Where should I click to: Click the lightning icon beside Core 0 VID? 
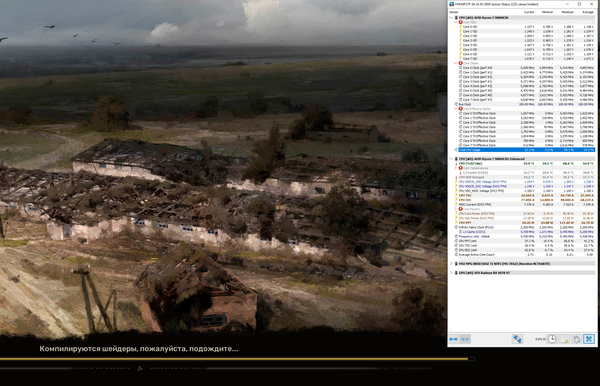460,27
